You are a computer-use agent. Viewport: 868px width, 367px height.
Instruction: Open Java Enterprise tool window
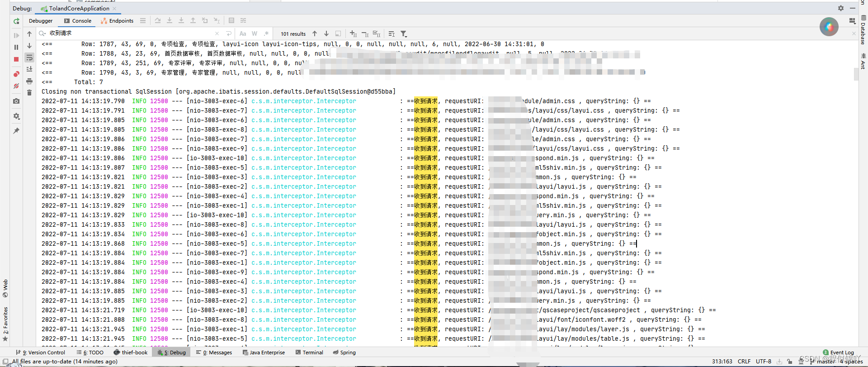pyautogui.click(x=264, y=353)
